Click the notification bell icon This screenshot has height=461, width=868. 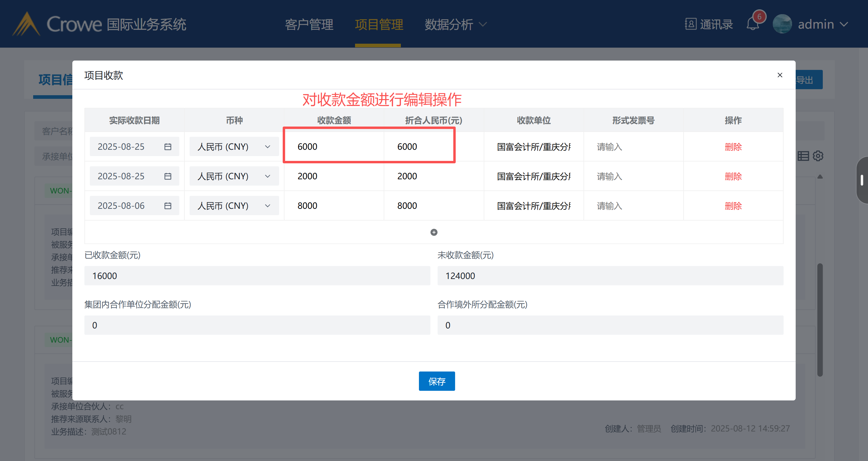click(x=753, y=24)
